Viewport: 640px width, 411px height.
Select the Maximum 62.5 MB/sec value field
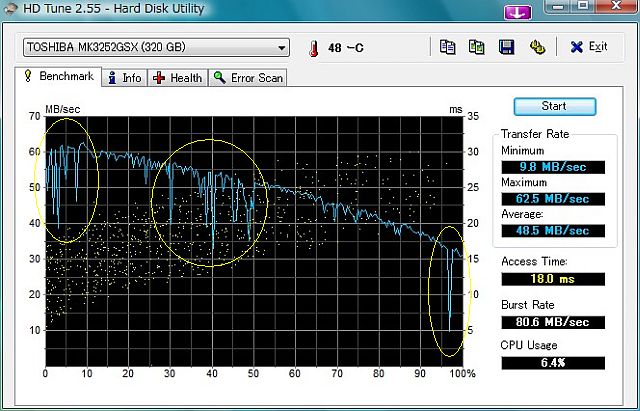point(553,198)
